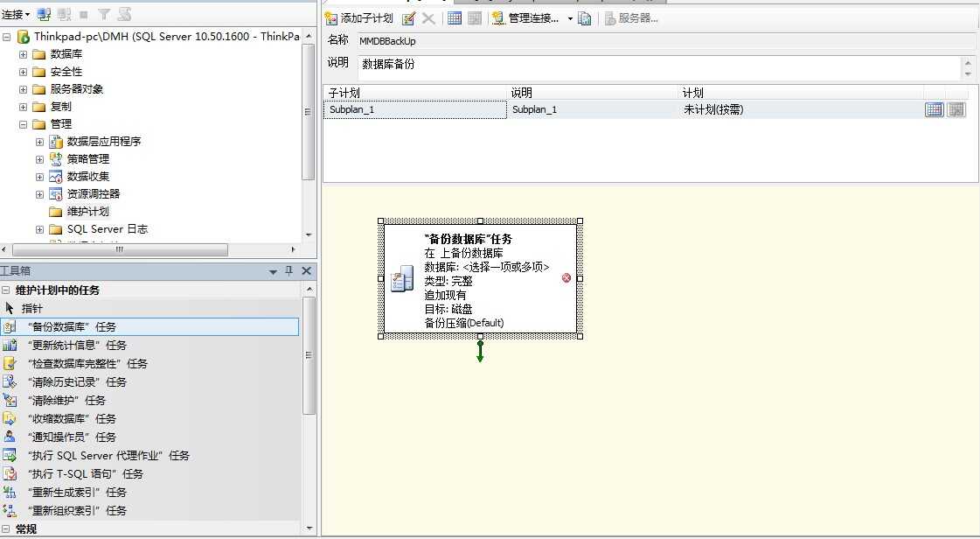Click the up arrow of the 说明 field

pos(968,62)
